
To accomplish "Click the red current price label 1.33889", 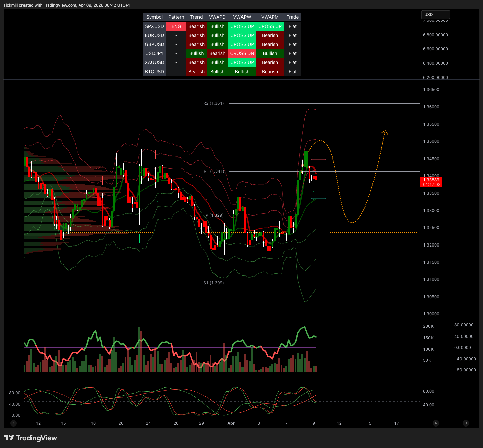I will coord(431,182).
